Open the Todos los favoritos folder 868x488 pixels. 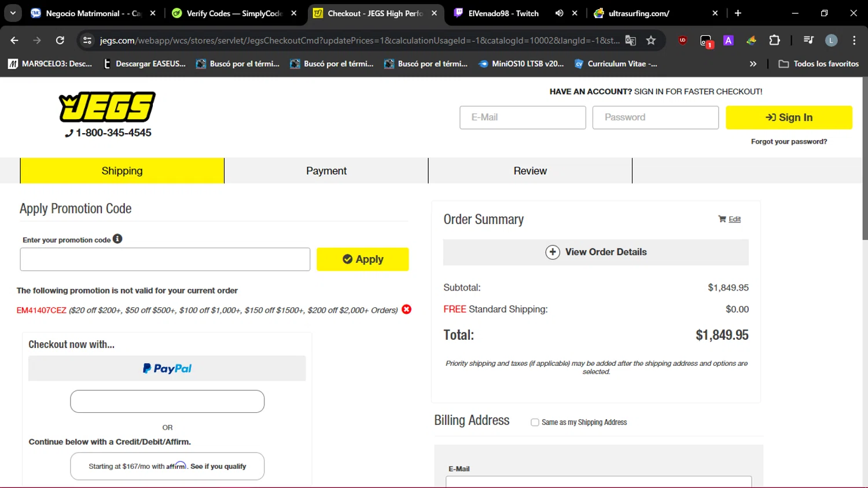(x=818, y=64)
